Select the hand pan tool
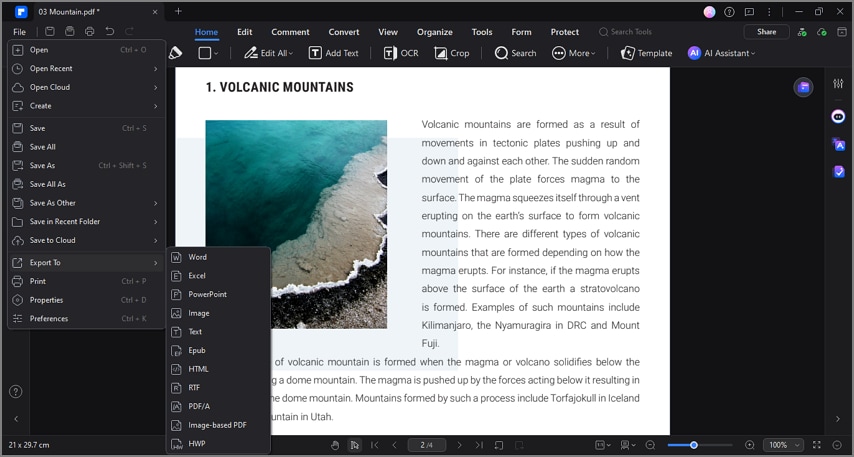Image resolution: width=854 pixels, height=457 pixels. point(335,445)
